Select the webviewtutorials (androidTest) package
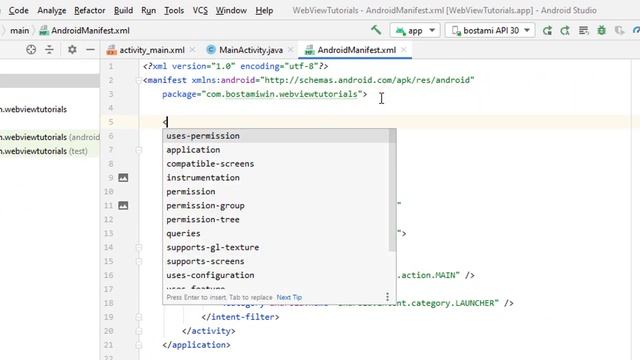640x360 pixels. coord(49,137)
